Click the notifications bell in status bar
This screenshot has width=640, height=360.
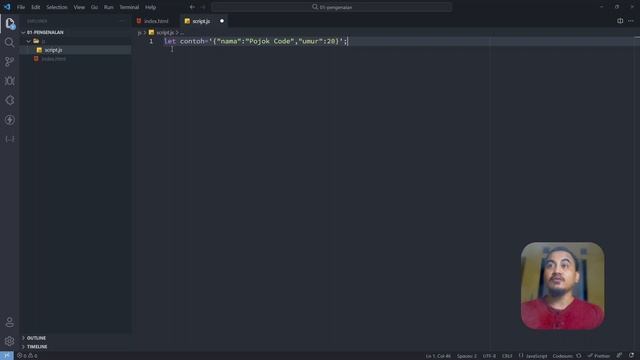tap(631, 356)
